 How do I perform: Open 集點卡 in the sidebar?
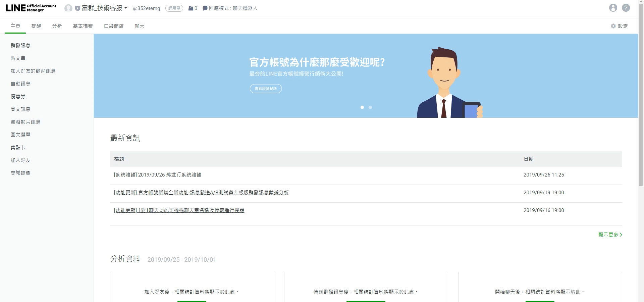pos(18,148)
